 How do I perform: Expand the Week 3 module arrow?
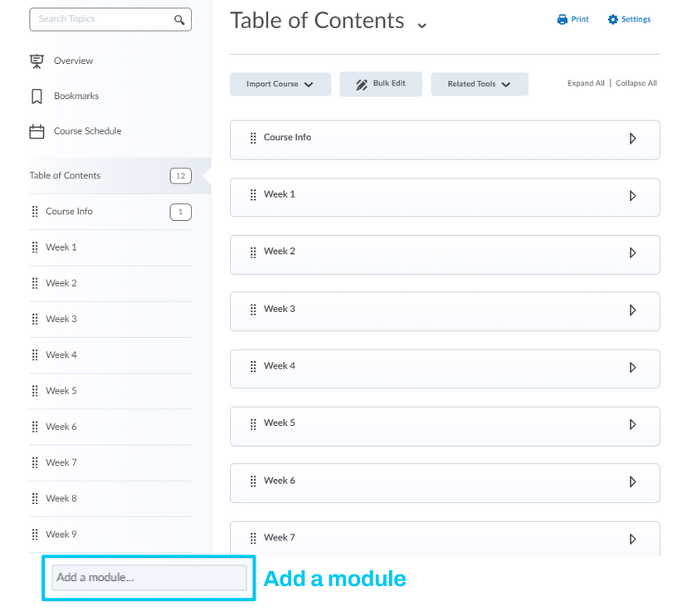[x=632, y=310]
